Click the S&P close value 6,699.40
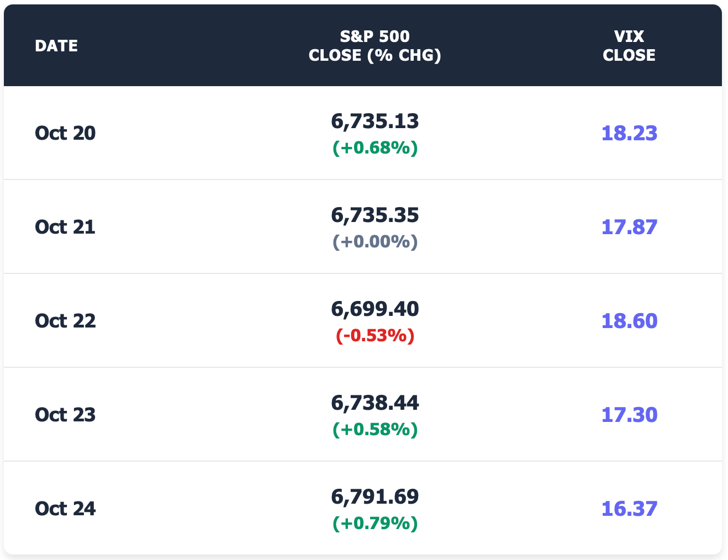Viewport: 728px width, 560px height. [375, 309]
